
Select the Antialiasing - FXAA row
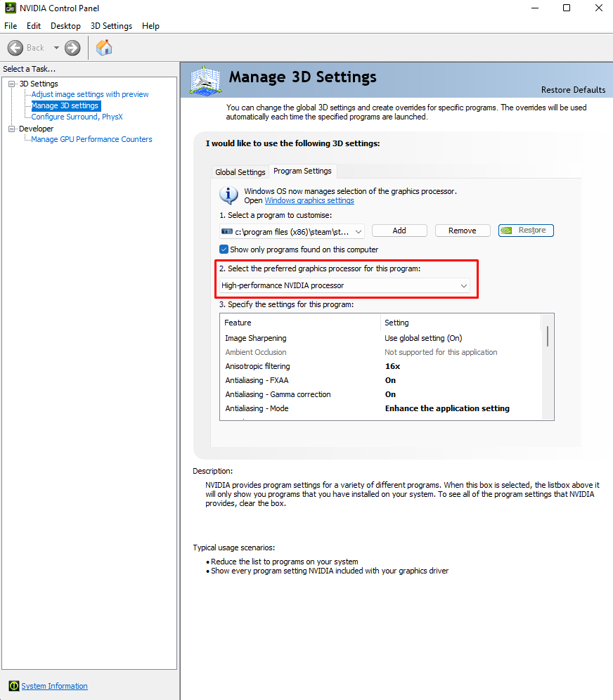[x=380, y=380]
